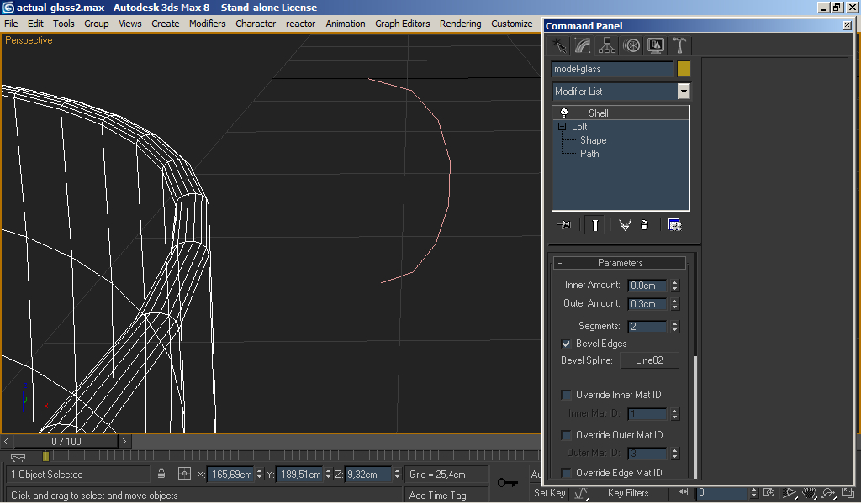The width and height of the screenshot is (861, 504).
Task: Go to previous frame arrow
Action: [6, 441]
